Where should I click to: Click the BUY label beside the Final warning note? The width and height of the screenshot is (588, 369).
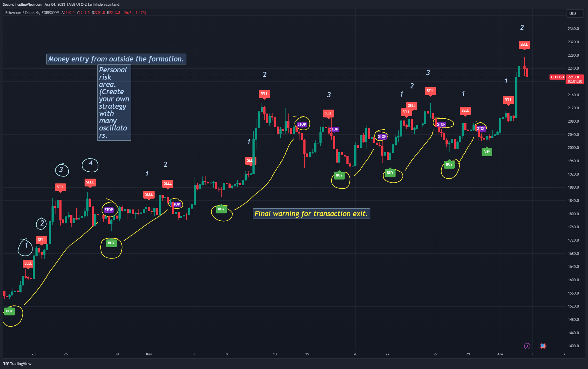(221, 209)
